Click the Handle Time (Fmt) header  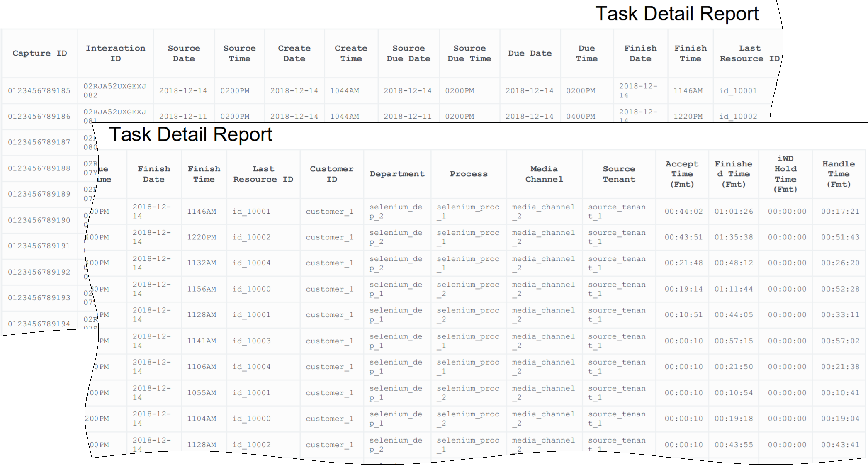[839, 174]
